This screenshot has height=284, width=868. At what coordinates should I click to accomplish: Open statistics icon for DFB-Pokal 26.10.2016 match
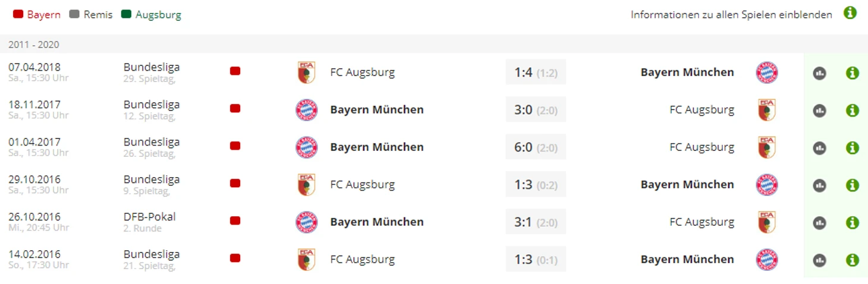click(x=819, y=223)
